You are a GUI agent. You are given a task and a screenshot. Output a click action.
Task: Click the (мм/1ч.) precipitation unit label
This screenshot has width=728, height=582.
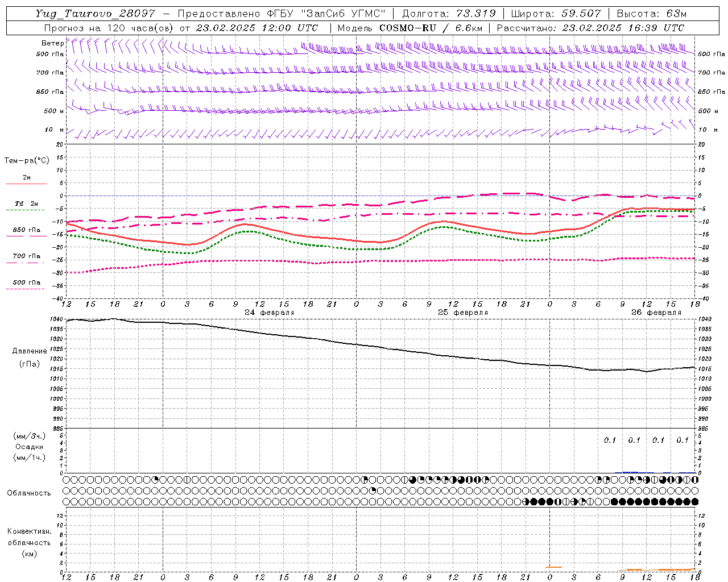[x=30, y=458]
